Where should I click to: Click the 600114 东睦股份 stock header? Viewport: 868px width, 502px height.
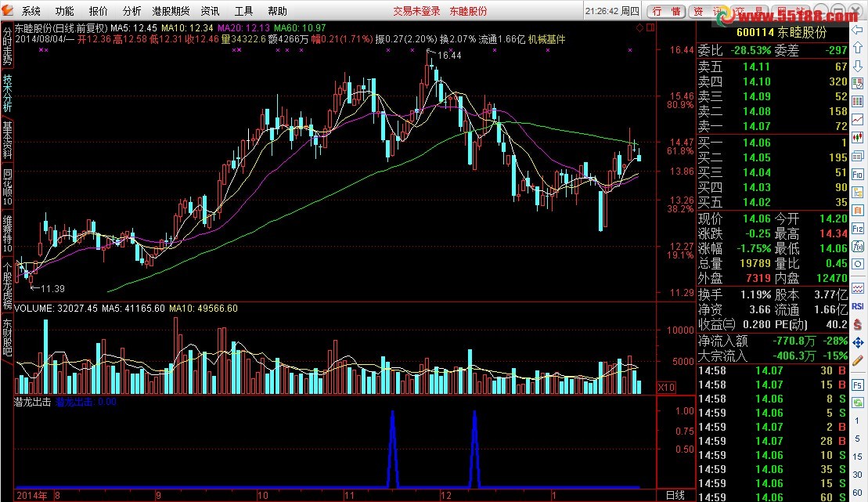(781, 33)
